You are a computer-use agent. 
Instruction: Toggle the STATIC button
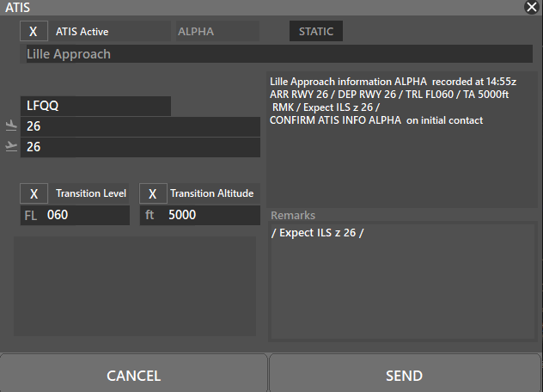[316, 31]
